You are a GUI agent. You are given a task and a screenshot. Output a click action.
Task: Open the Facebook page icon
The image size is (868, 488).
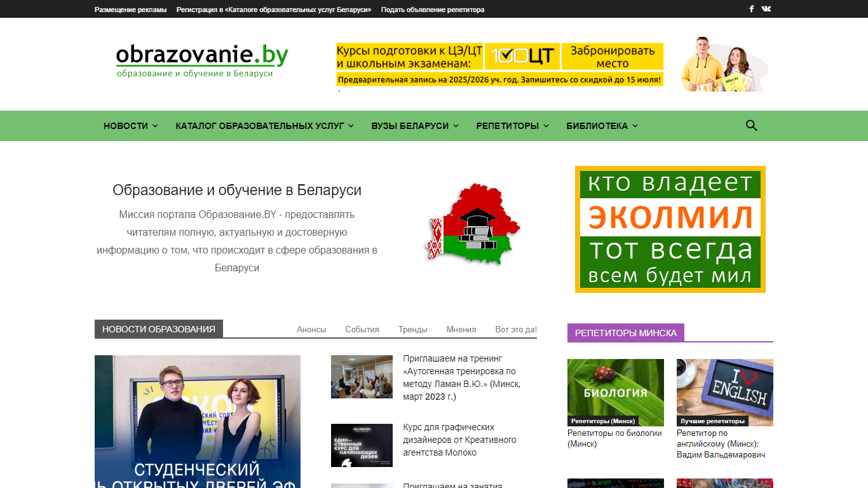pos(752,9)
